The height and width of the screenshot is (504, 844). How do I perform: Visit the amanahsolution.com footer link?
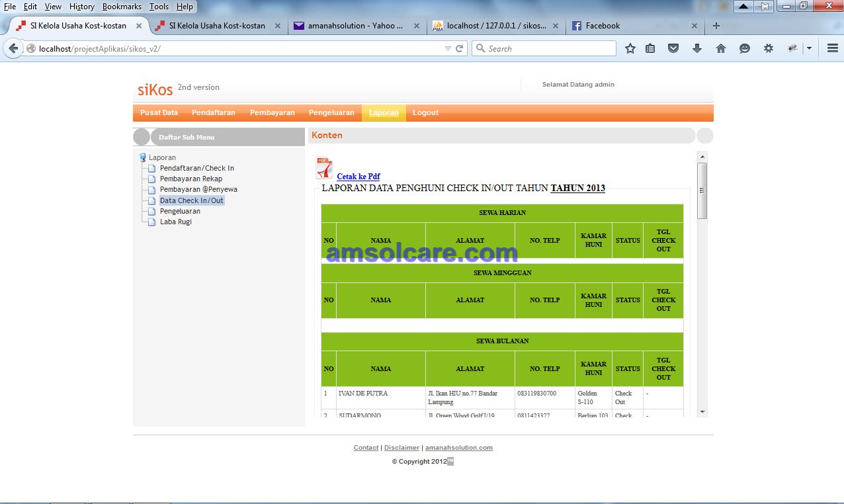point(459,448)
